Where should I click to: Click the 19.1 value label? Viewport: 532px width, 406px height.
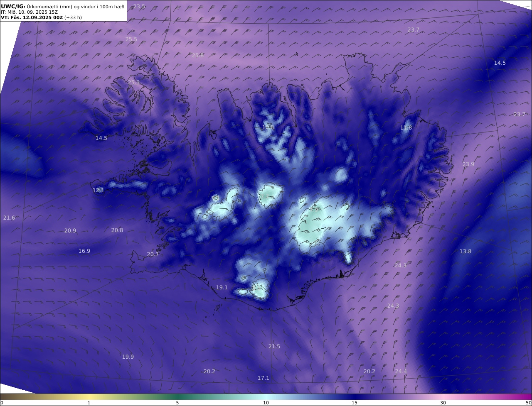click(x=222, y=288)
